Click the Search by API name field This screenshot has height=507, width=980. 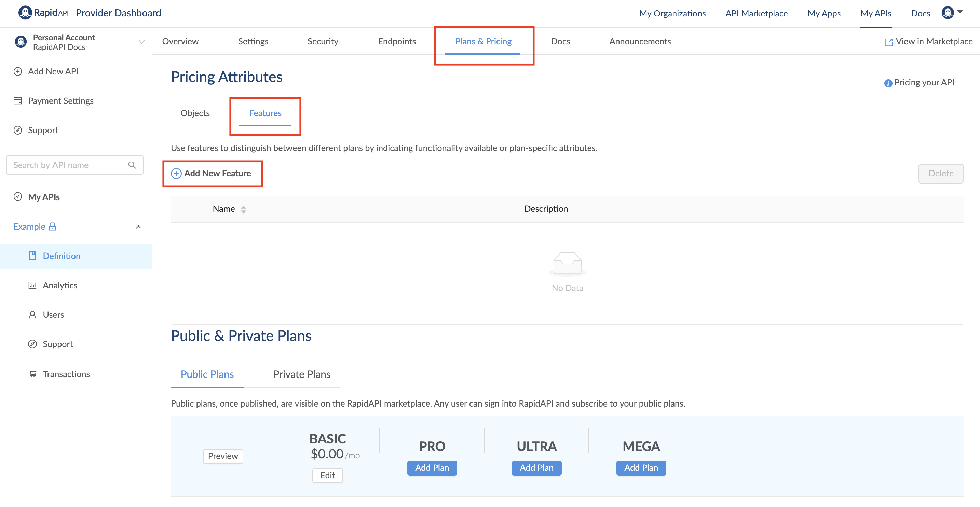pyautogui.click(x=68, y=165)
